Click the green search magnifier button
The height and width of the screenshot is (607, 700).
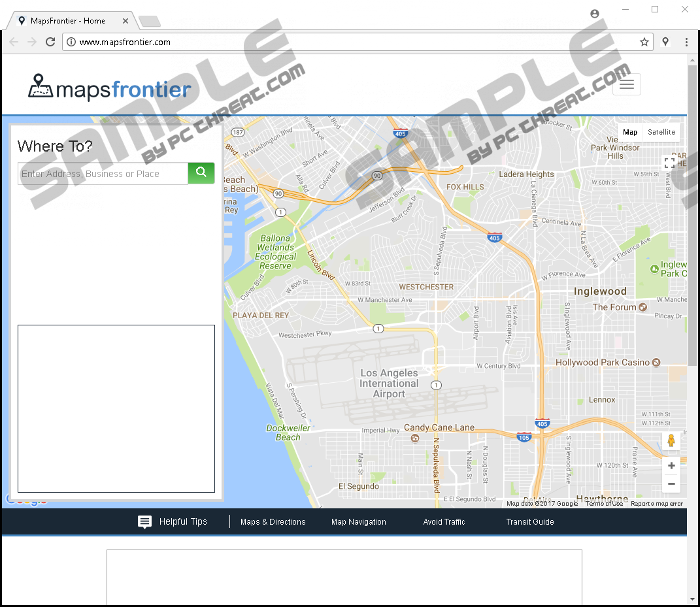201,173
